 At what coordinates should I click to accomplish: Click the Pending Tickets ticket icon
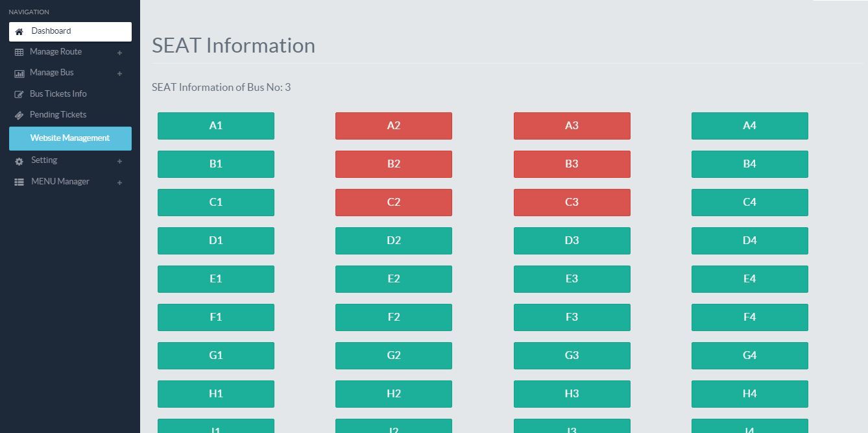pyautogui.click(x=19, y=115)
